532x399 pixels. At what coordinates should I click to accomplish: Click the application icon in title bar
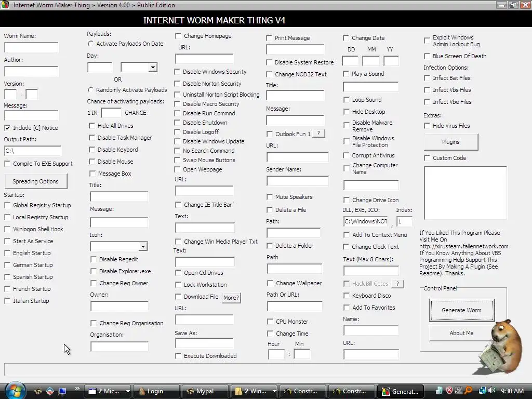pyautogui.click(x=5, y=5)
